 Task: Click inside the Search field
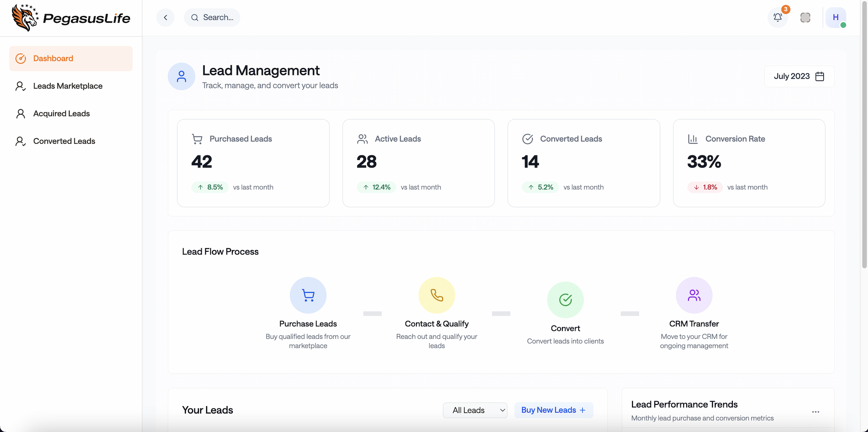(x=217, y=17)
